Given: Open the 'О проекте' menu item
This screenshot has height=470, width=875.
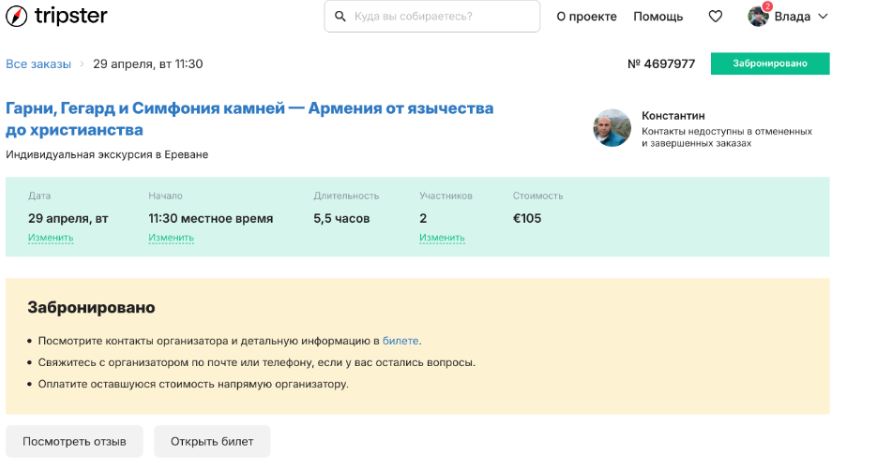Looking at the screenshot, I should 586,16.
